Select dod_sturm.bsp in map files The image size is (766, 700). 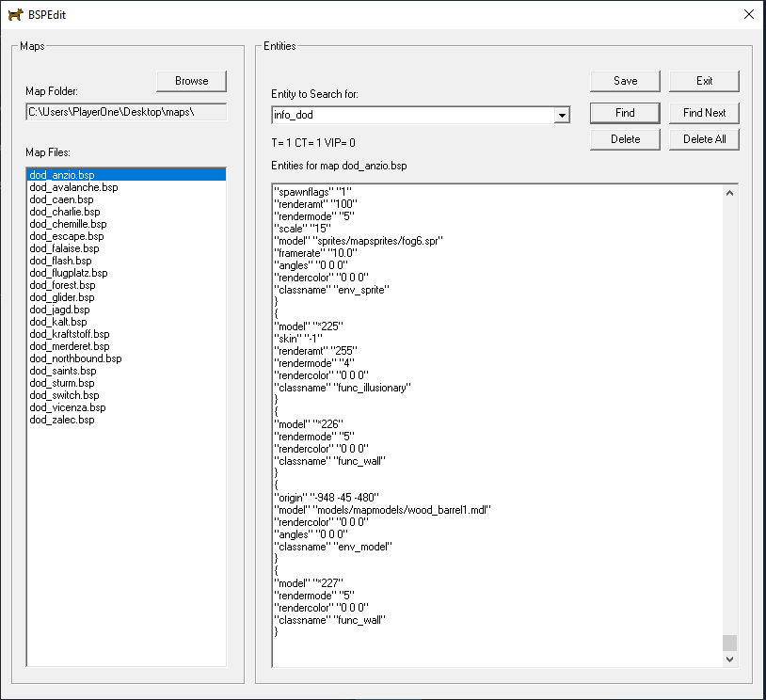[126, 383]
